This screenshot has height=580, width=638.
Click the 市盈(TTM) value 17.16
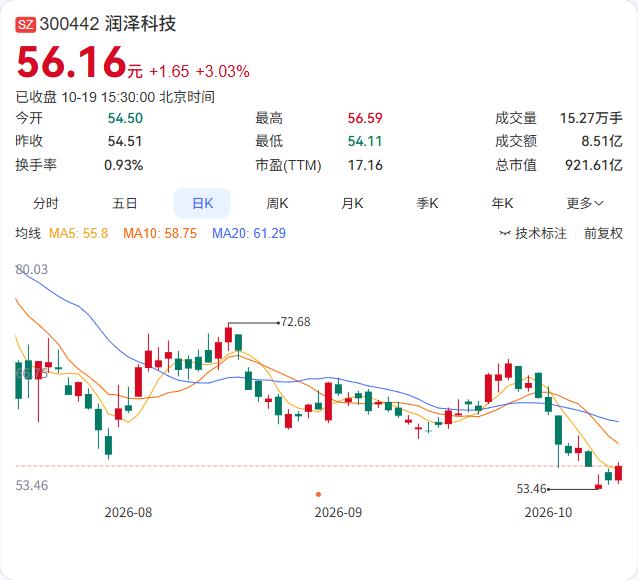(365, 165)
